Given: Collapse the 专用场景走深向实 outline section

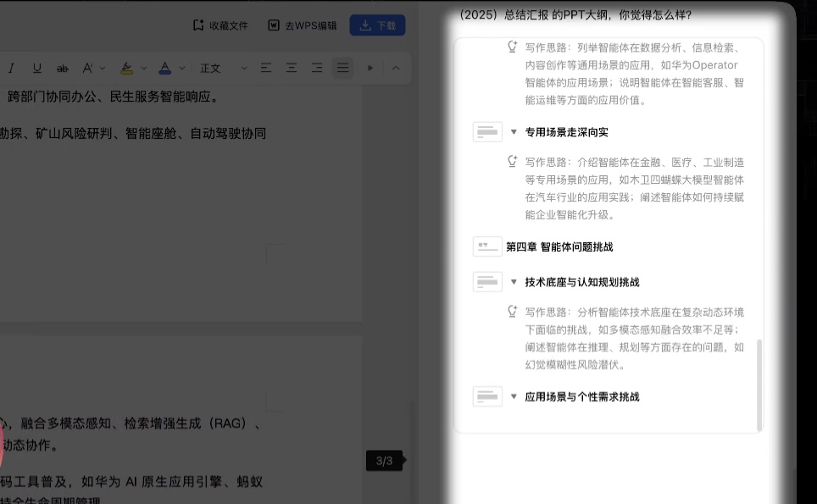Looking at the screenshot, I should coord(514,132).
